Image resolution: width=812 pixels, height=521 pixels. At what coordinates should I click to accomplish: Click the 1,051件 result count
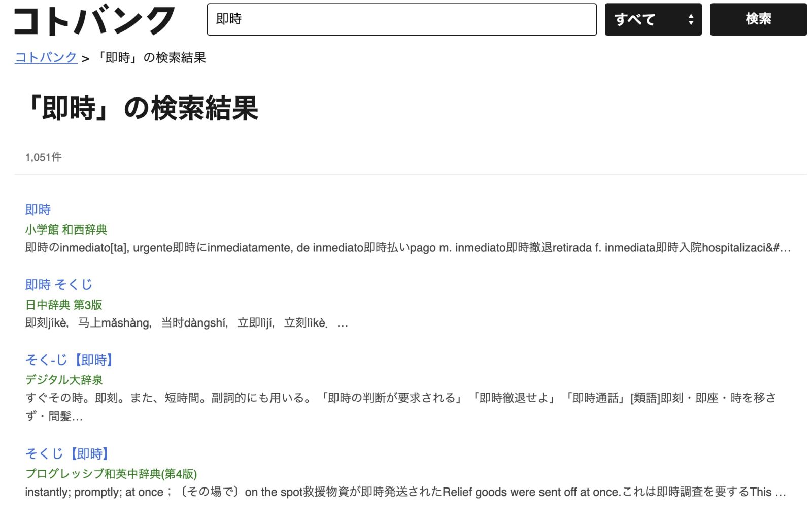(x=43, y=157)
